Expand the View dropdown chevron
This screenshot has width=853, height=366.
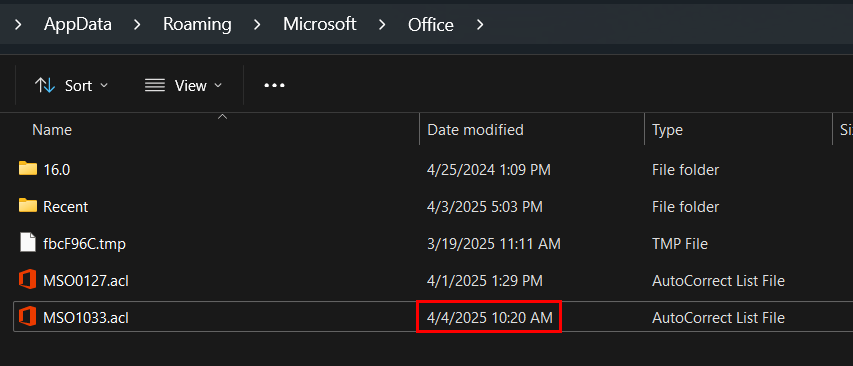coord(218,85)
